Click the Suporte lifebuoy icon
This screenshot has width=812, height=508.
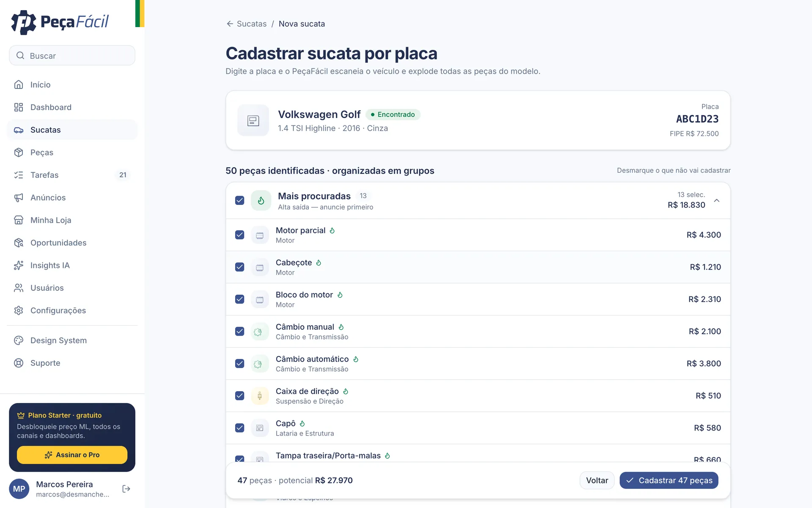19,363
